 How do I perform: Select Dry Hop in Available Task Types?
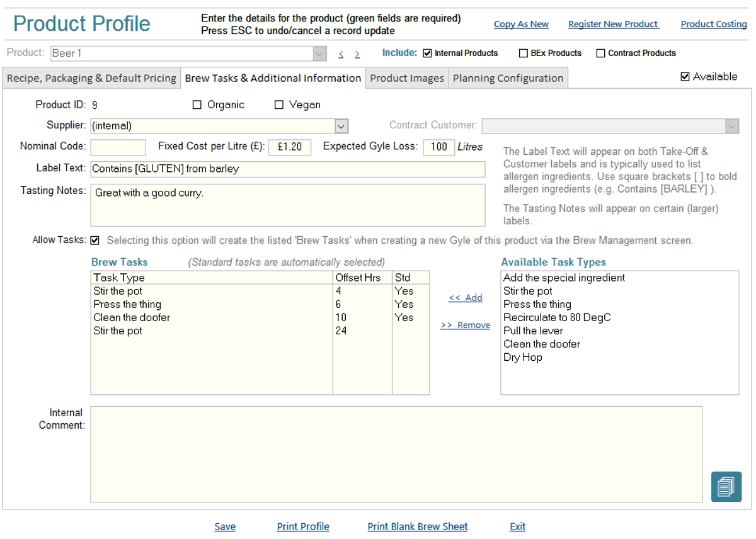(522, 357)
